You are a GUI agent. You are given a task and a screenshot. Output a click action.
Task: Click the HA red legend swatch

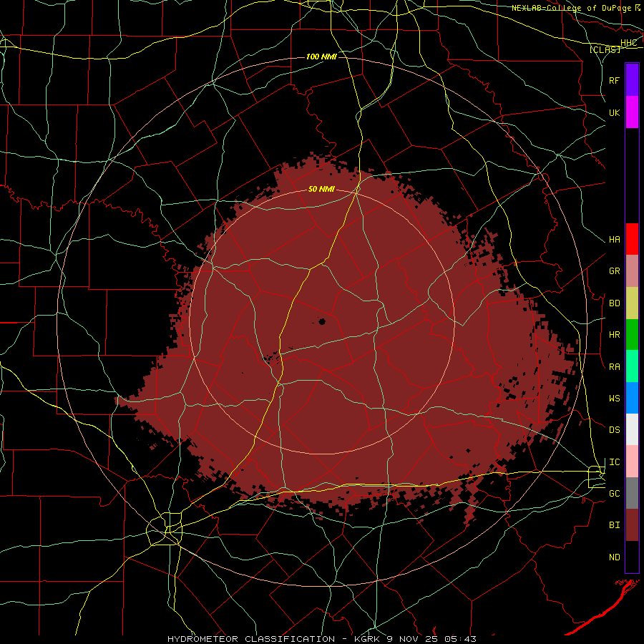click(632, 239)
